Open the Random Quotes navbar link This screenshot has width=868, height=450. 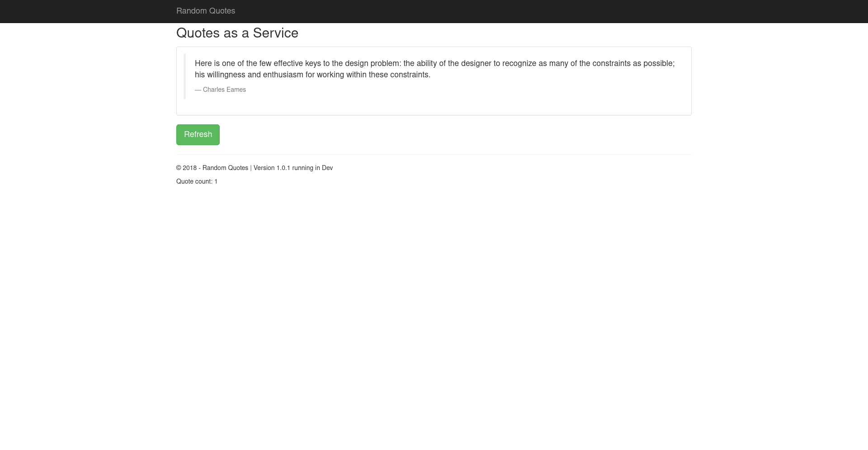(206, 11)
